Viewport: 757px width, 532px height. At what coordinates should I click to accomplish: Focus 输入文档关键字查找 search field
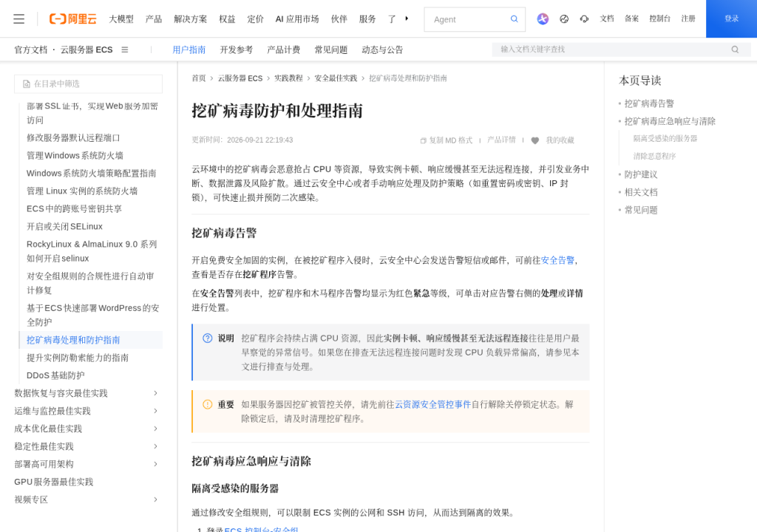point(621,50)
